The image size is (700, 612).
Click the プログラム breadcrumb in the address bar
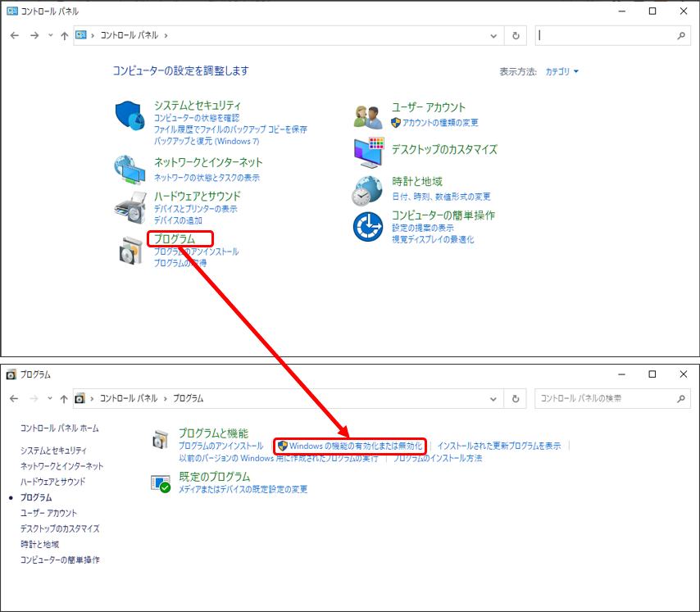[189, 398]
